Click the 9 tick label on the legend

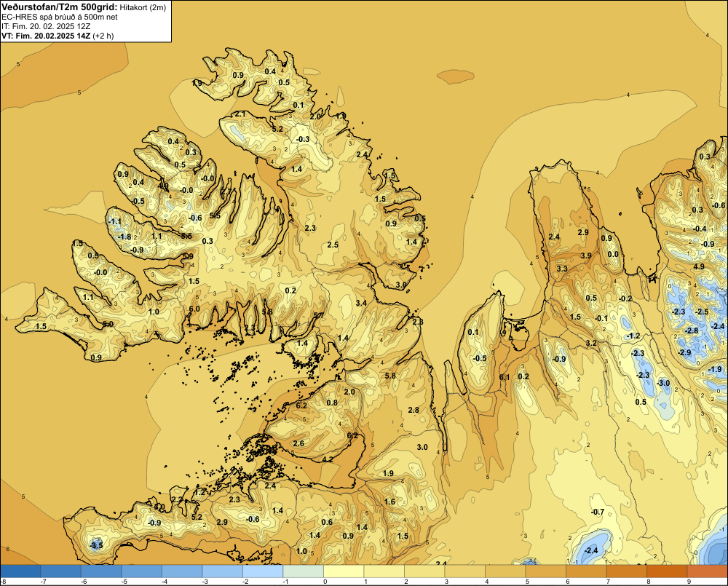pos(689,582)
